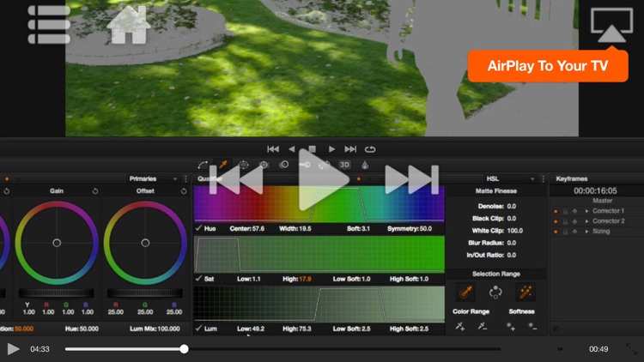Open the Curves palette icon
The image size is (644, 362).
pyautogui.click(x=203, y=165)
